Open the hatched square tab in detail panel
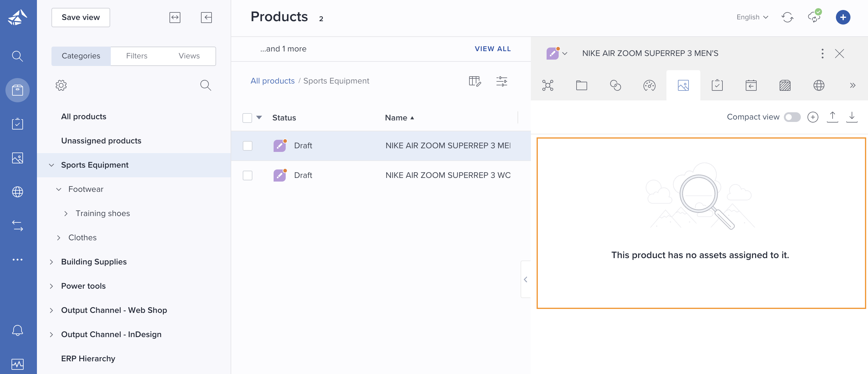Image resolution: width=868 pixels, height=374 pixels. 785,86
